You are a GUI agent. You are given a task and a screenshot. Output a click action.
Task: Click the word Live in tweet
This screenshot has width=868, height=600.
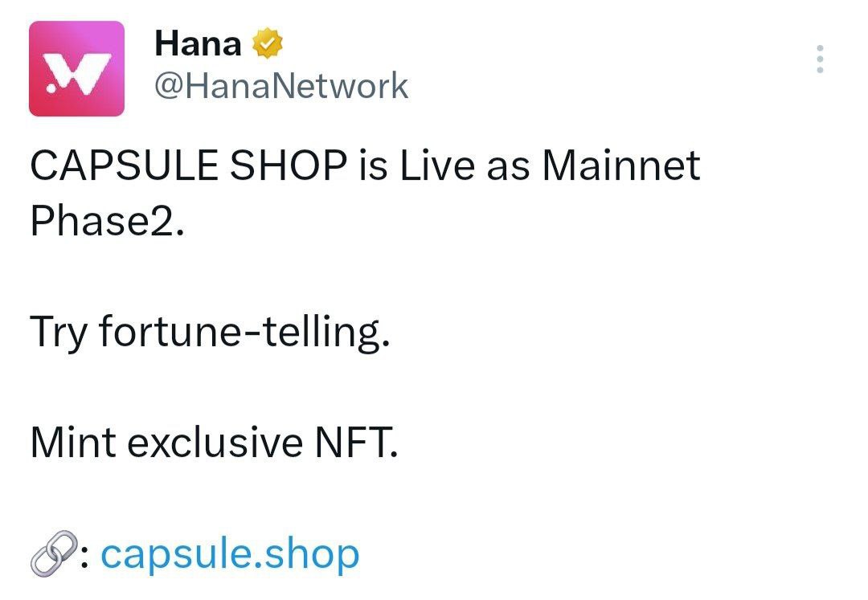point(436,165)
